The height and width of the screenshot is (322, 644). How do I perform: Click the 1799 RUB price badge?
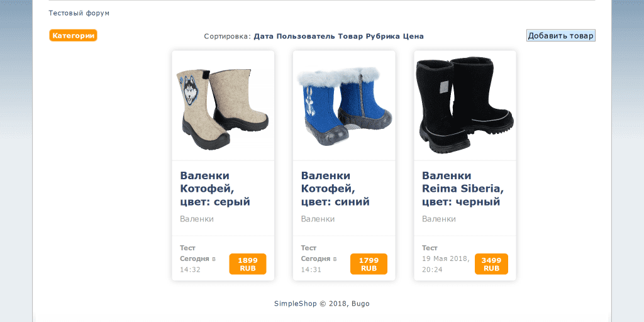click(369, 264)
